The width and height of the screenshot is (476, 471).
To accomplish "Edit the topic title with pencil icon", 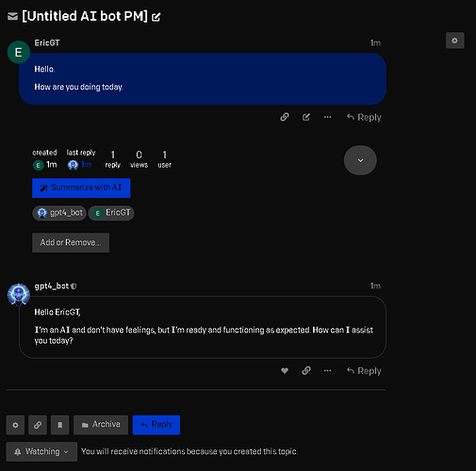I will pyautogui.click(x=156, y=17).
